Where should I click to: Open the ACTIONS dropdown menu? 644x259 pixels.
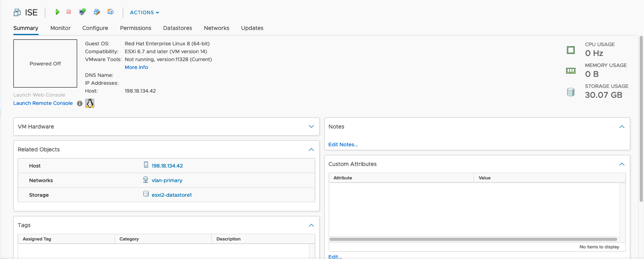tap(144, 13)
